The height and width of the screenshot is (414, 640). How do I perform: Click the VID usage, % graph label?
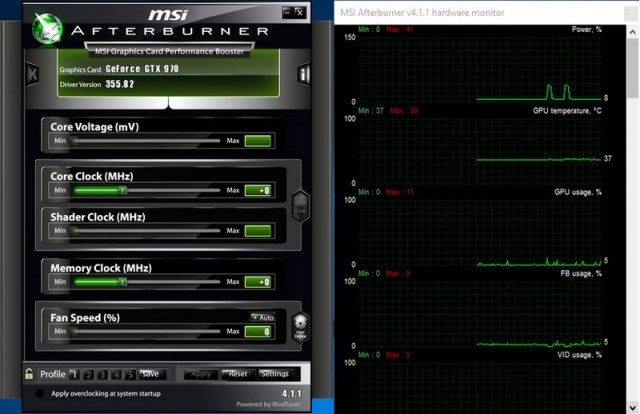click(579, 355)
